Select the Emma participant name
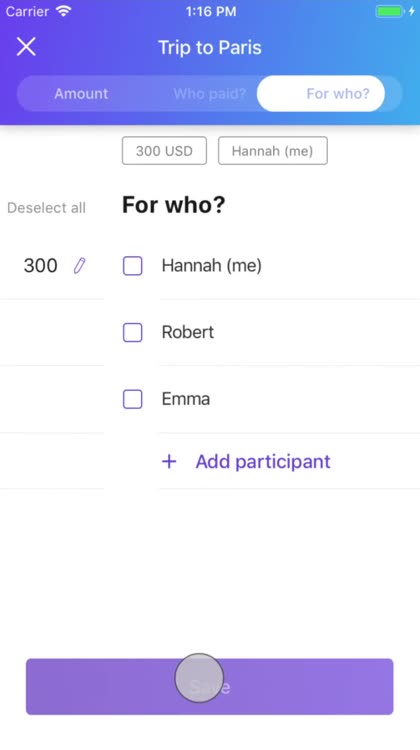Screen dimensions: 420x750 point(186,399)
